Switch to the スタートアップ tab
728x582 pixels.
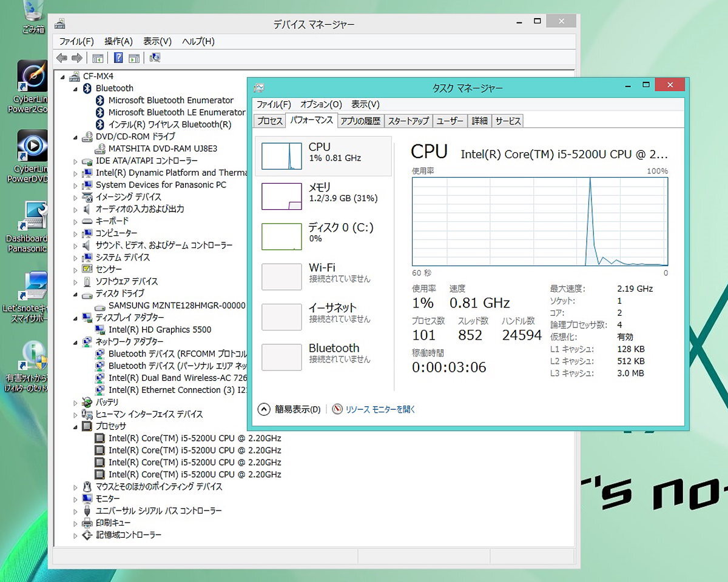(408, 121)
